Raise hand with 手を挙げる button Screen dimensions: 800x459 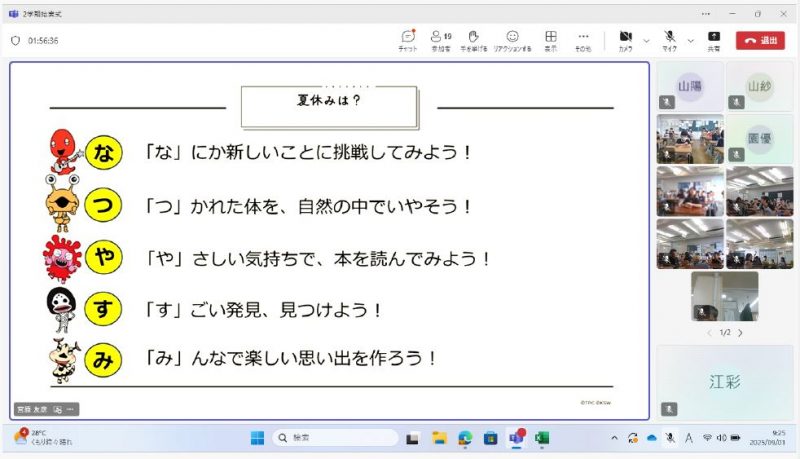(x=474, y=39)
